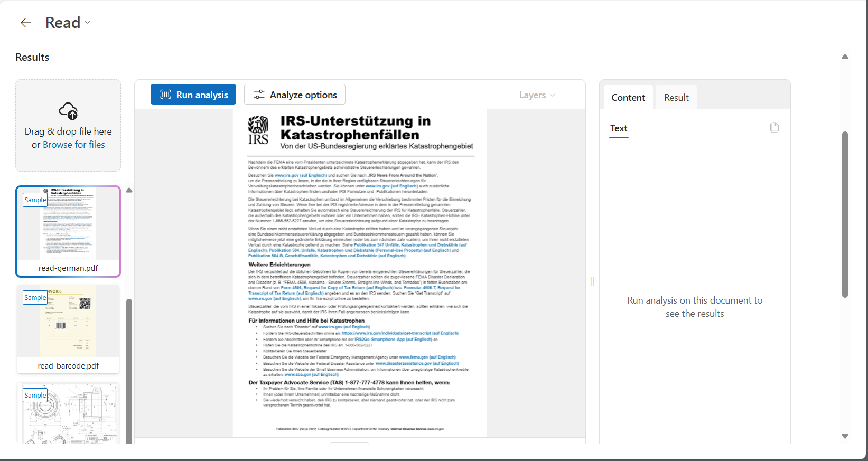
Task: Select the Text sub-tab
Action: point(619,128)
